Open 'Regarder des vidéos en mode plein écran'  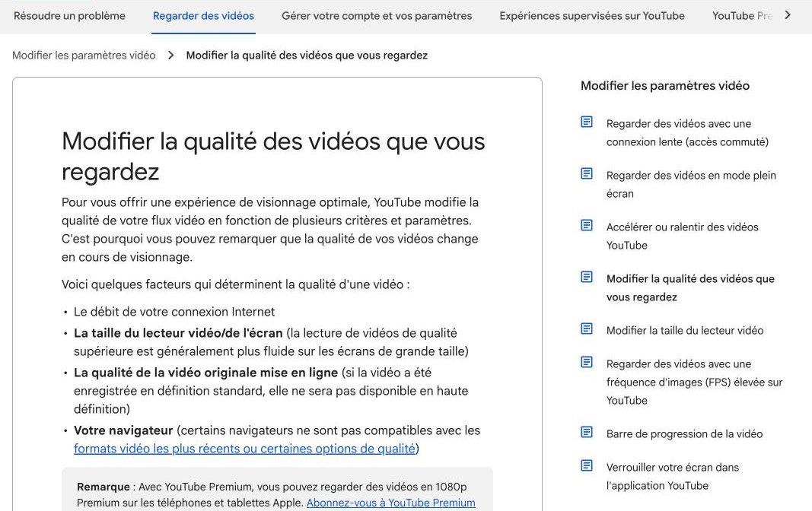point(691,185)
